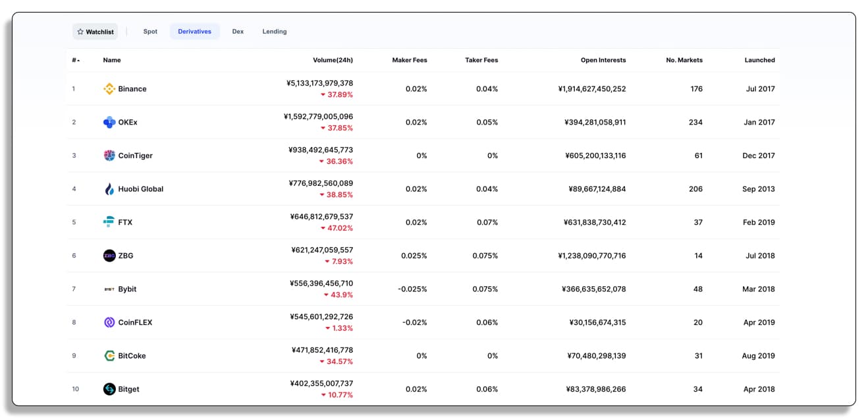Click Bybit maker fee -0.025%
Image resolution: width=868 pixels, height=418 pixels.
(x=413, y=289)
